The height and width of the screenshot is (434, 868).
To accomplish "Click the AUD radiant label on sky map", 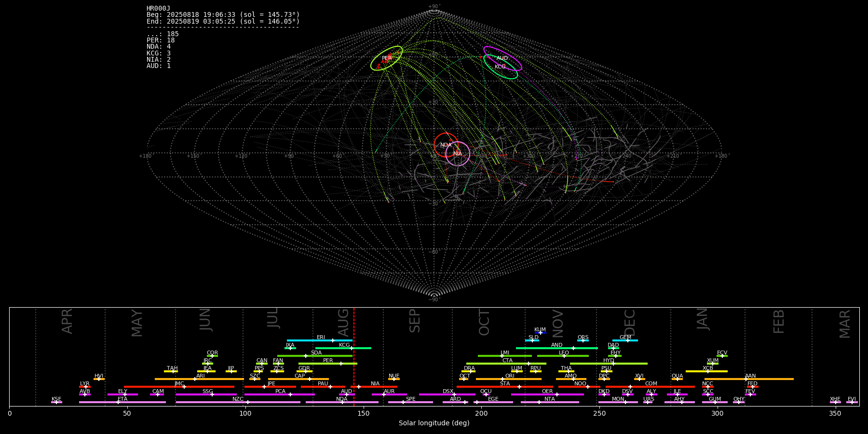I will (502, 58).
